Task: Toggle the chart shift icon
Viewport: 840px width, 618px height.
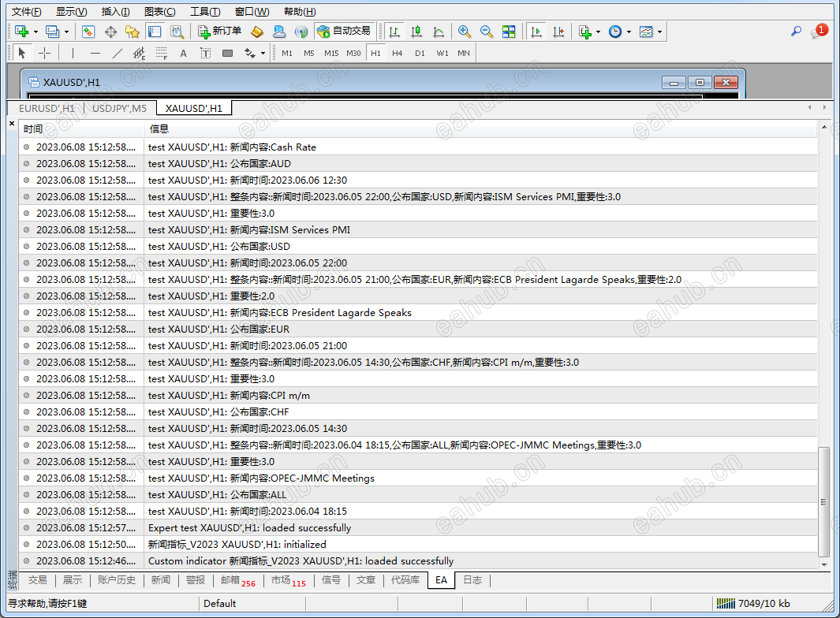Action: (558, 32)
